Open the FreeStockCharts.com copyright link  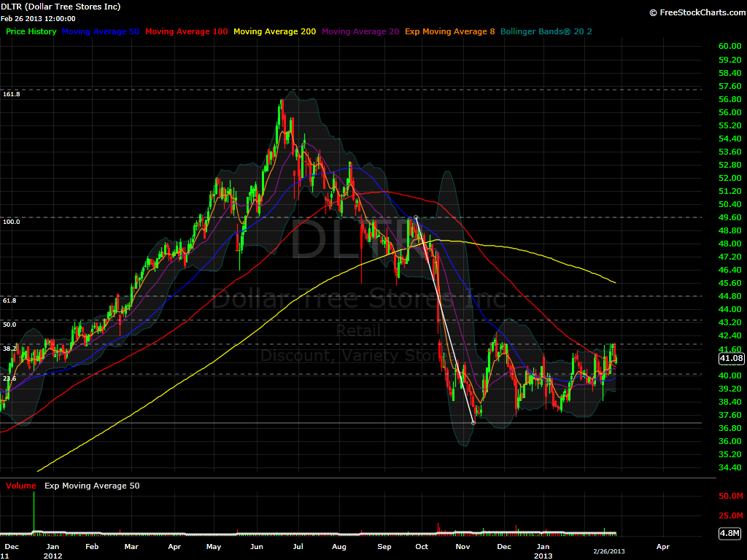click(x=698, y=12)
